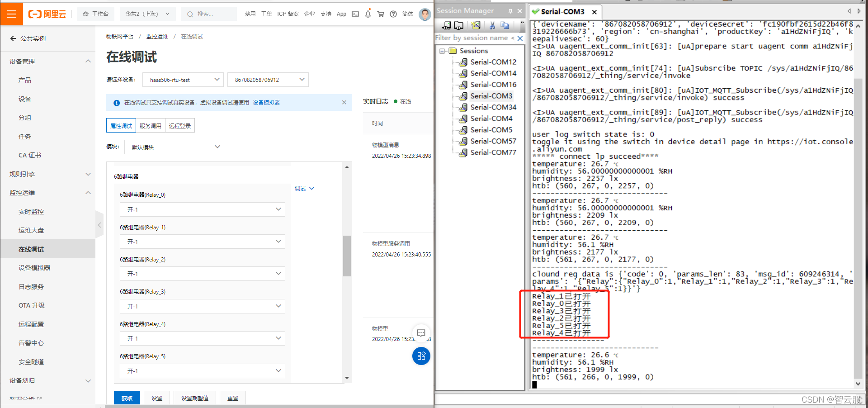Open 设备模拟器 in sidebar
Viewport: 868px width, 408px height.
pos(34,268)
